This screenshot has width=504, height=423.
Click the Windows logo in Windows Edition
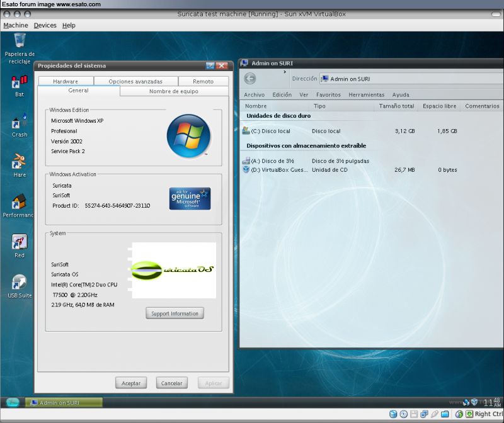tap(188, 136)
